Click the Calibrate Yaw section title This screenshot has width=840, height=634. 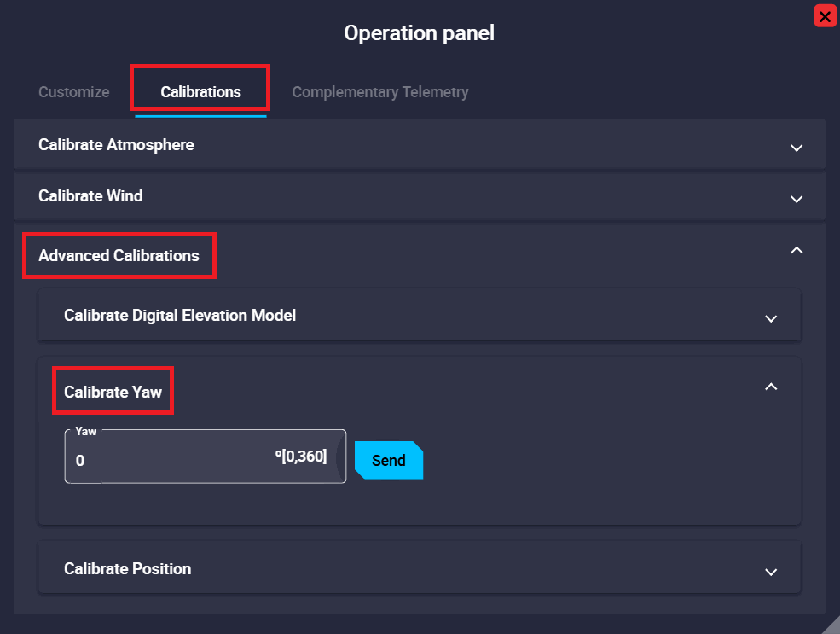pos(113,393)
